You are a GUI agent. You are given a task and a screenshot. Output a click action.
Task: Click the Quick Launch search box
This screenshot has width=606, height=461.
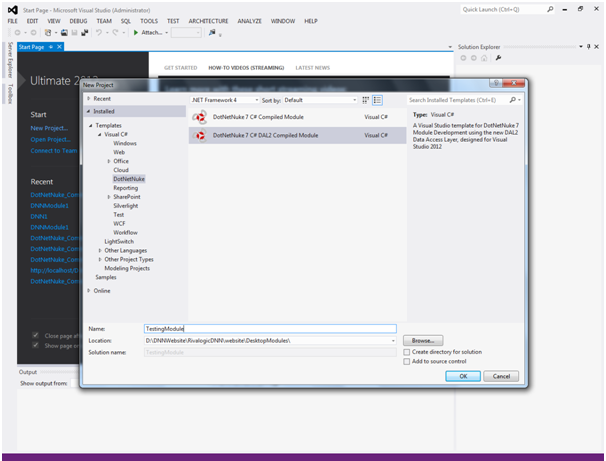pyautogui.click(x=504, y=9)
